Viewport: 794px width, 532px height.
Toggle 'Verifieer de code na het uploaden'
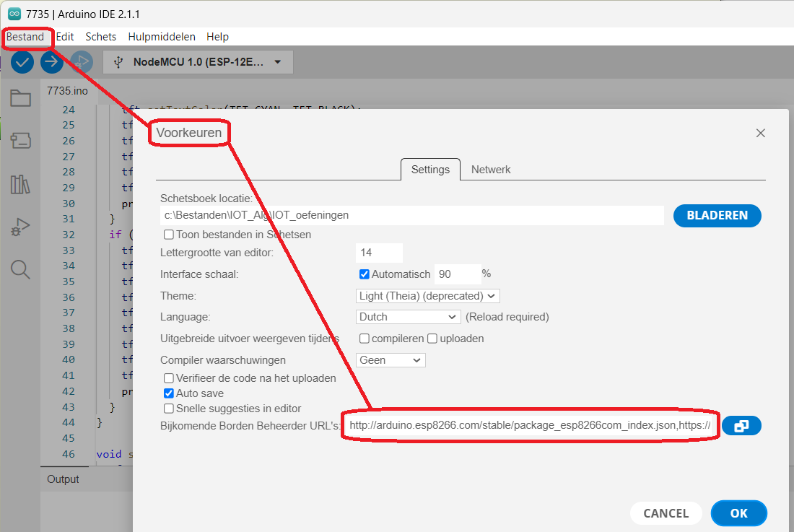click(169, 378)
